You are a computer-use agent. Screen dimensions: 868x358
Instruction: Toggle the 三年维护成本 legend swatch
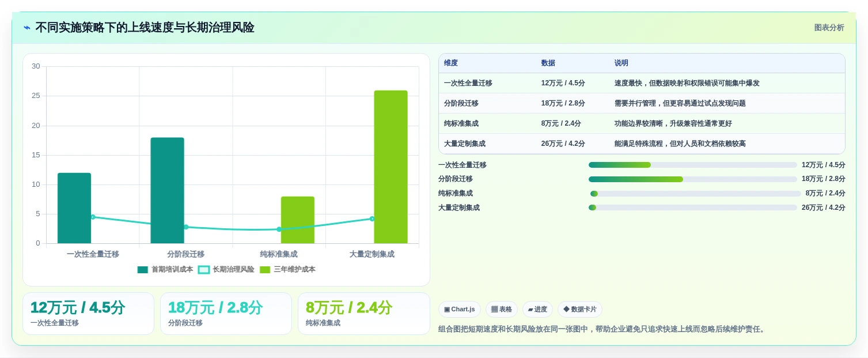(x=265, y=270)
